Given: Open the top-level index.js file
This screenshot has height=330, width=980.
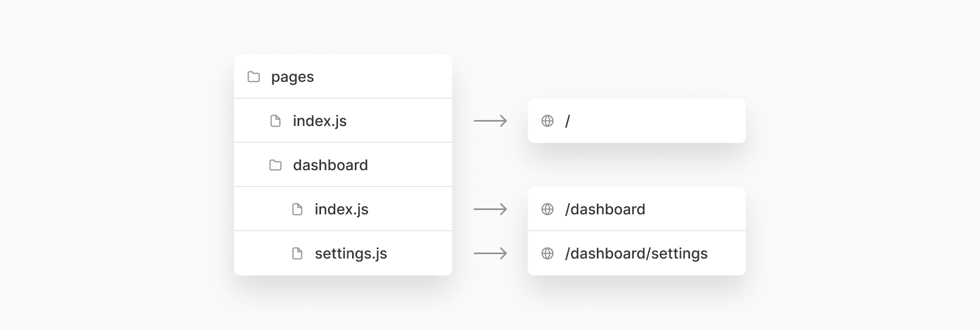Looking at the screenshot, I should click(320, 121).
